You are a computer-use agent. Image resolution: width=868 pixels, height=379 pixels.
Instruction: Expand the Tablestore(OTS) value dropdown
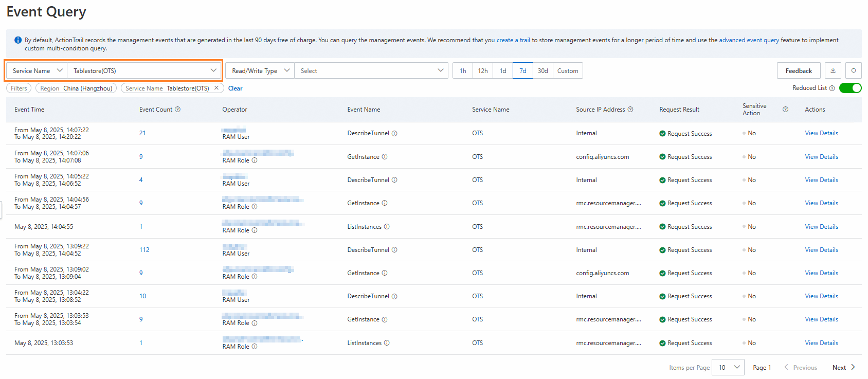[144, 70]
